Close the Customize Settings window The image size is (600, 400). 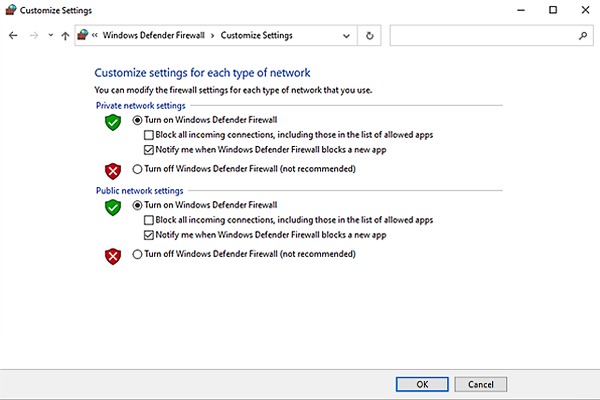[x=585, y=10]
